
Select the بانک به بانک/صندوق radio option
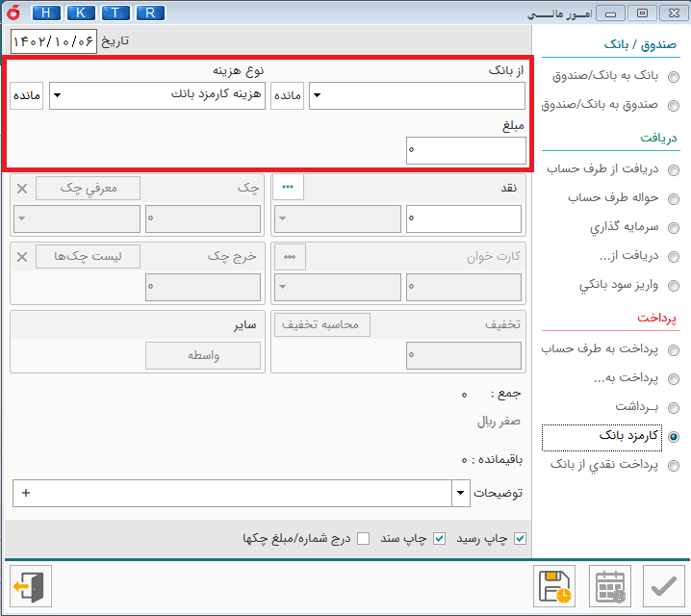pyautogui.click(x=675, y=78)
